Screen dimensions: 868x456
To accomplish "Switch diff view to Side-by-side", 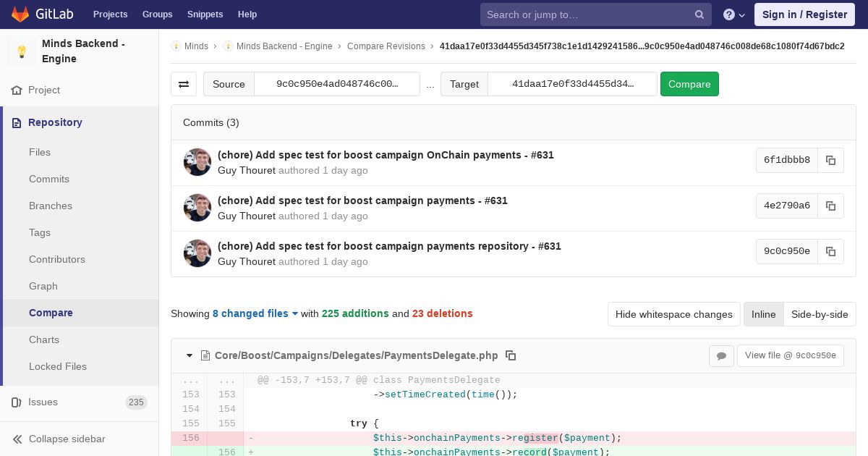I will [820, 314].
